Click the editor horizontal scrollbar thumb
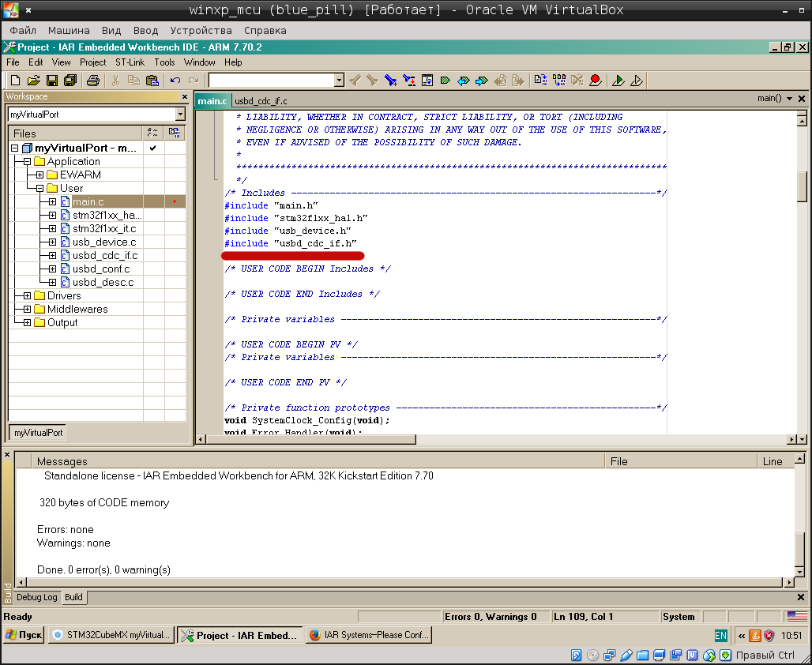The height and width of the screenshot is (665, 812). point(311,439)
